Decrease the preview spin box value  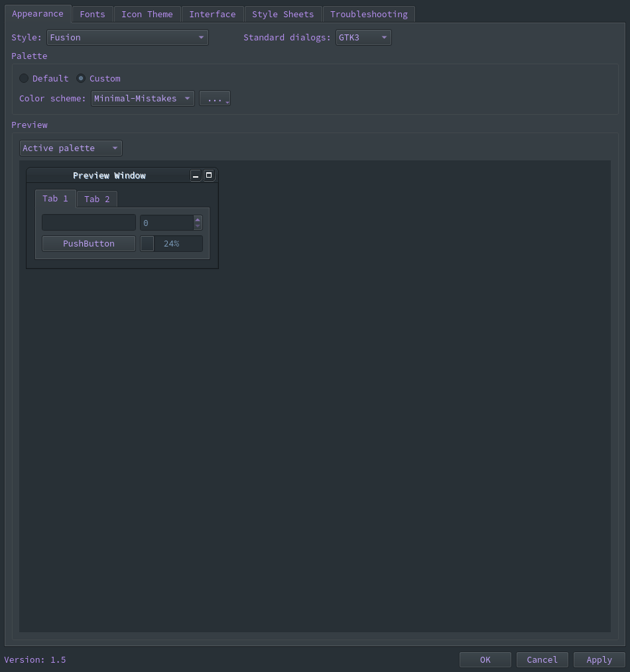coord(197,226)
